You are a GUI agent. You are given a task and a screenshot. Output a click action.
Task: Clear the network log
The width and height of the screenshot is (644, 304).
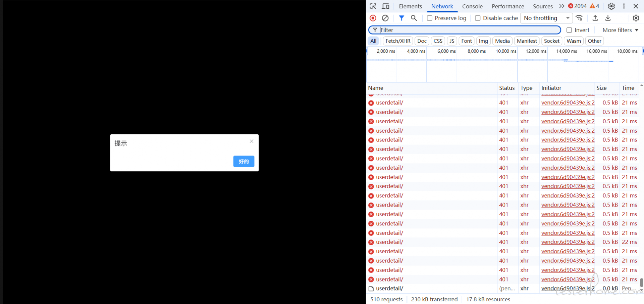pyautogui.click(x=385, y=18)
